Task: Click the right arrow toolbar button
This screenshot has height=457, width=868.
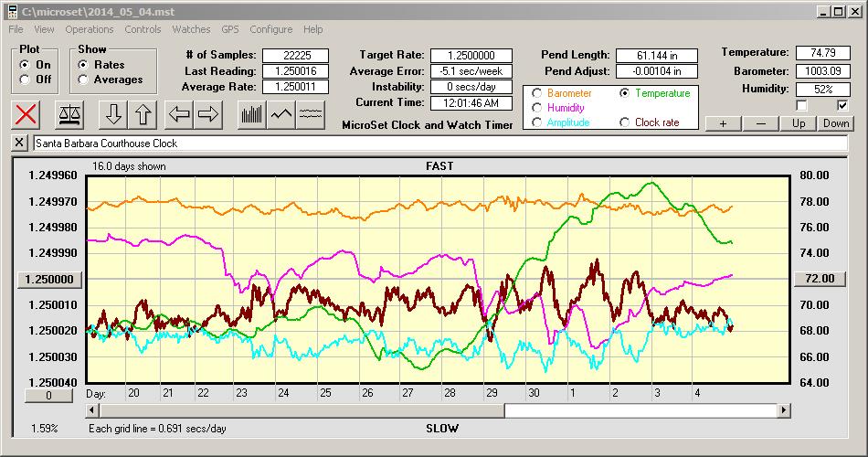Action: [x=208, y=114]
